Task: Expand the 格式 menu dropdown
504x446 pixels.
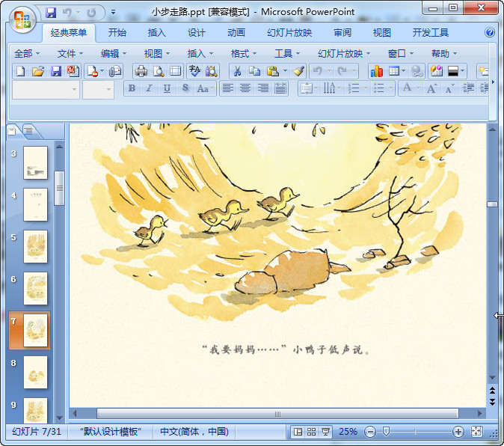Action: [x=244, y=53]
